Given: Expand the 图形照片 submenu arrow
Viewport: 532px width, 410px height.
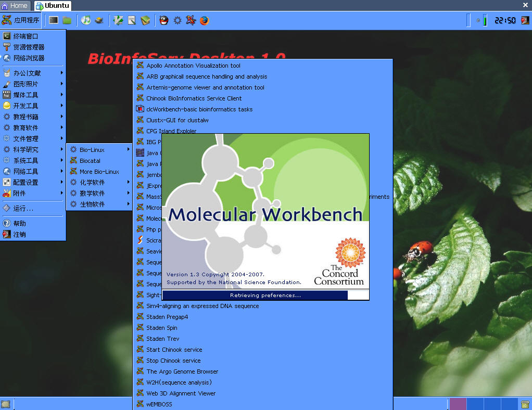Looking at the screenshot, I should 62,83.
